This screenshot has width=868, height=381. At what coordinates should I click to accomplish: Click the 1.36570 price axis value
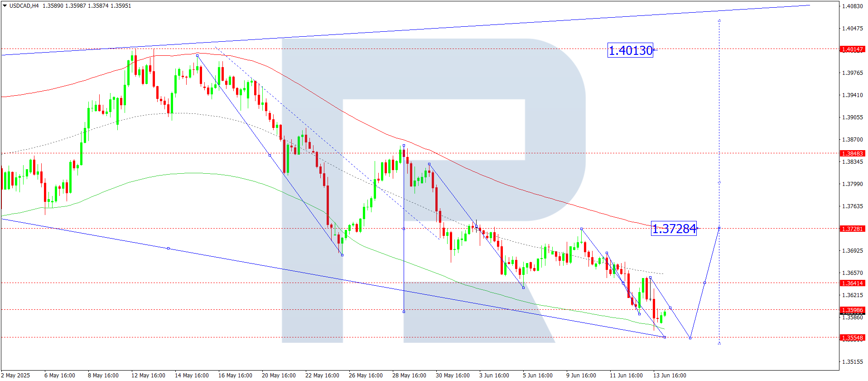[x=852, y=273]
